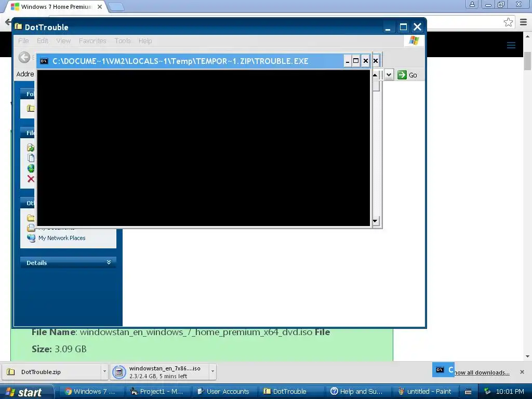Open the webpage blue hamburger menu
The image size is (532, 399).
point(511,45)
